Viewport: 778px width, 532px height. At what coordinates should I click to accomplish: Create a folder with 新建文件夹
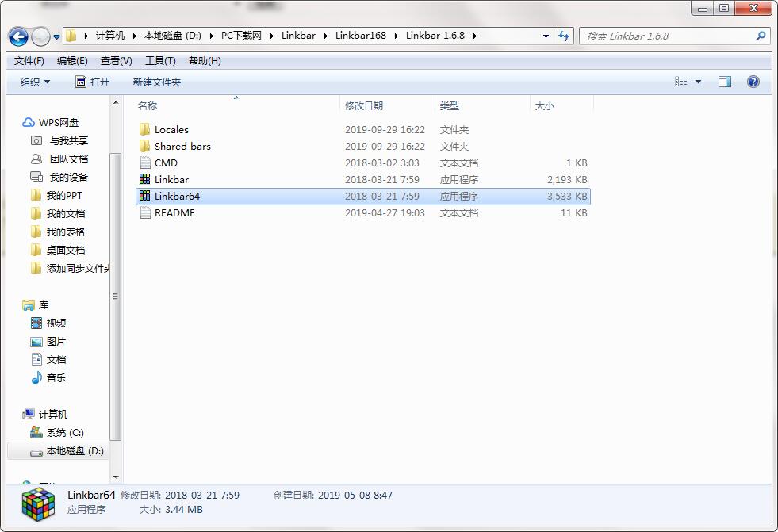click(157, 82)
